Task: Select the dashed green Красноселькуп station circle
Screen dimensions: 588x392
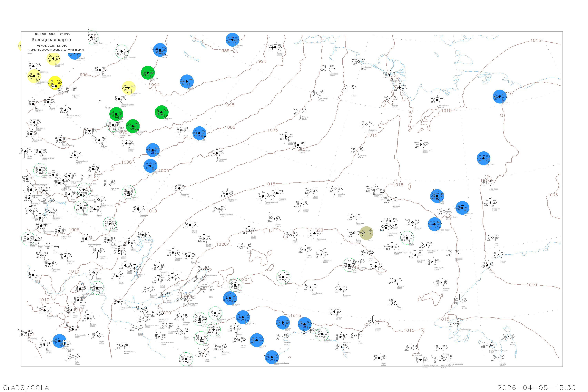Action: point(122,52)
